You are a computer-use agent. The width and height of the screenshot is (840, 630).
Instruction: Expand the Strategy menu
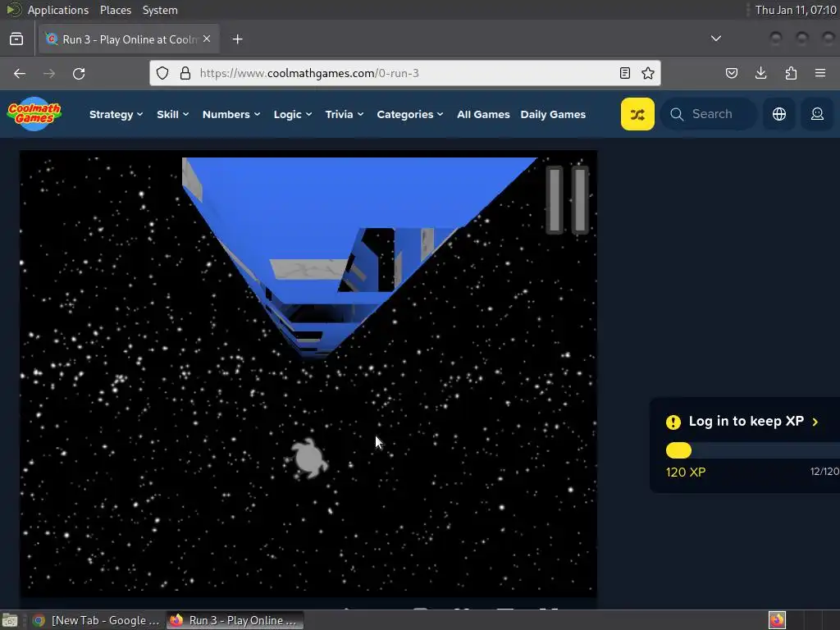tap(116, 114)
